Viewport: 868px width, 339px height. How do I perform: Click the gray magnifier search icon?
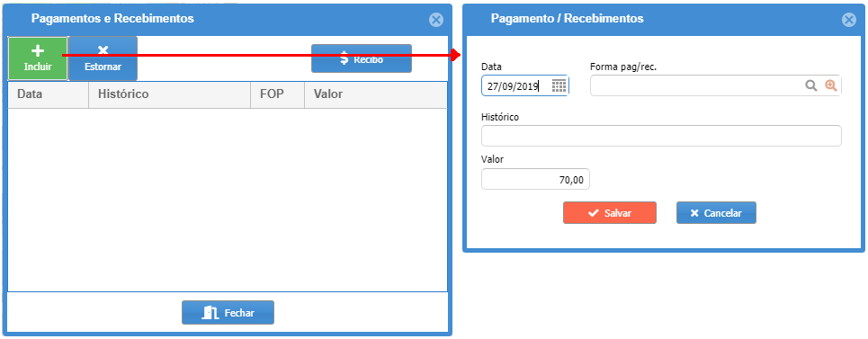811,85
